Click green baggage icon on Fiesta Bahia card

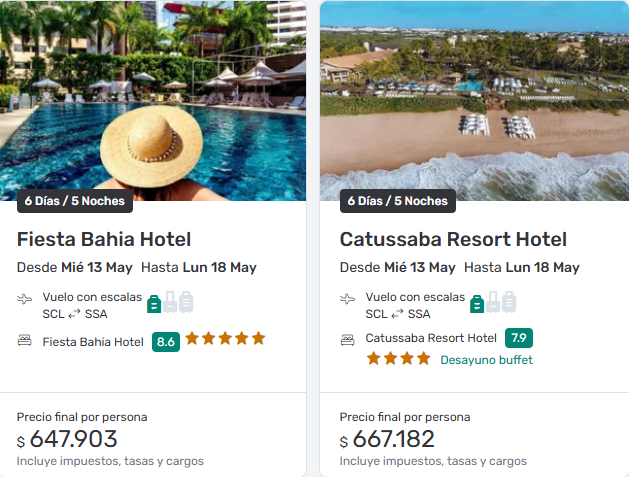(154, 302)
